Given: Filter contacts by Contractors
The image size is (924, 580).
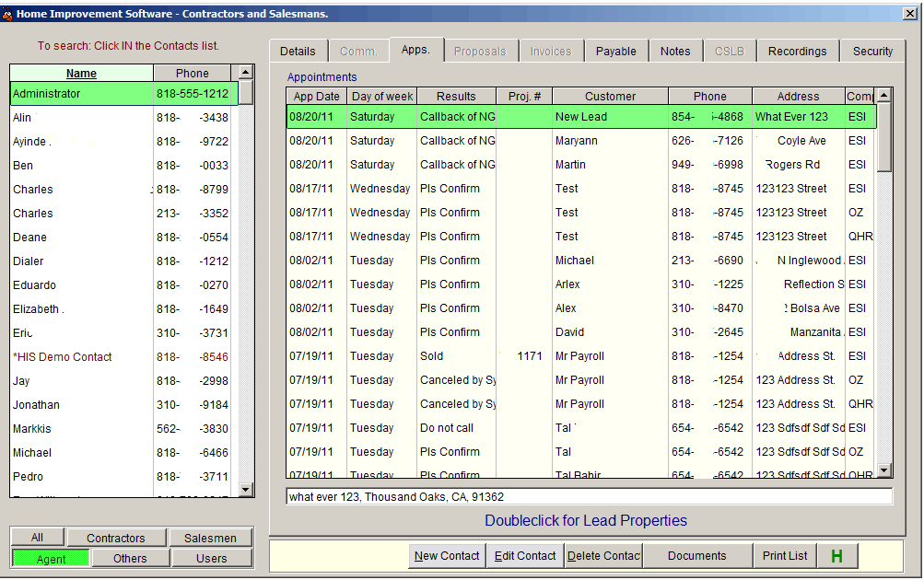Looking at the screenshot, I should 116,538.
